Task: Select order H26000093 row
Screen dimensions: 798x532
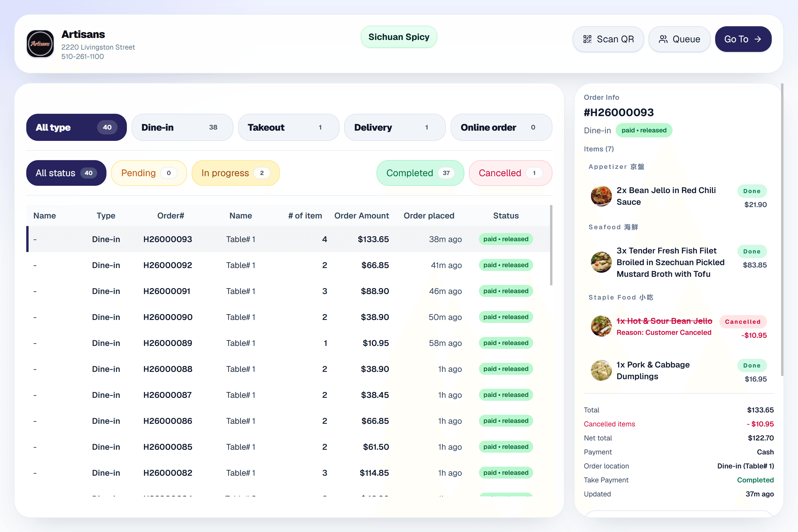Action: pyautogui.click(x=288, y=239)
